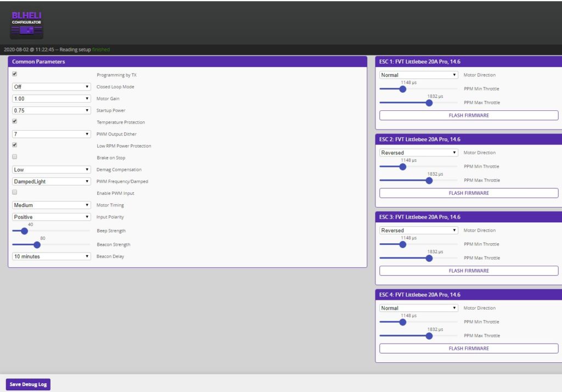Image resolution: width=562 pixels, height=392 pixels.
Task: Click the Low RPM Power Protection label
Action: click(x=123, y=146)
